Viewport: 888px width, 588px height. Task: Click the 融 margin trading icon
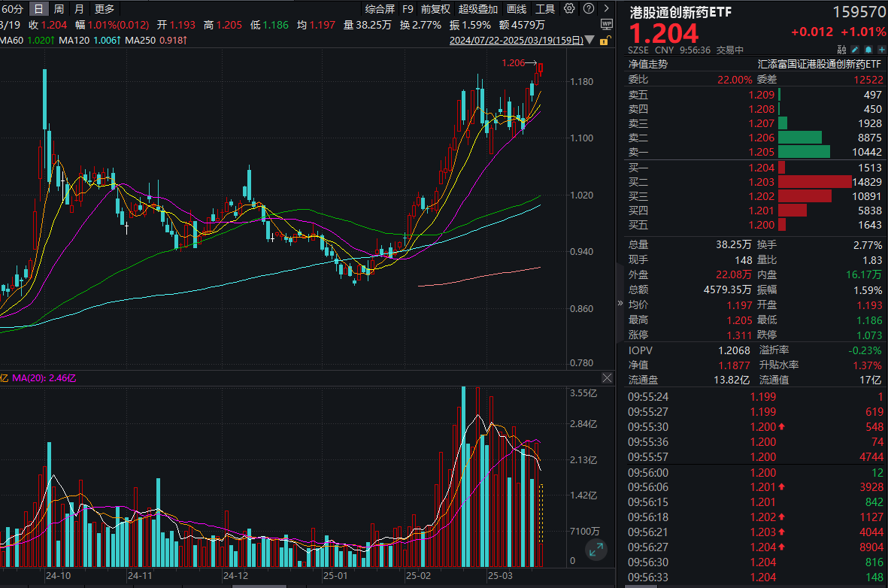(841, 47)
